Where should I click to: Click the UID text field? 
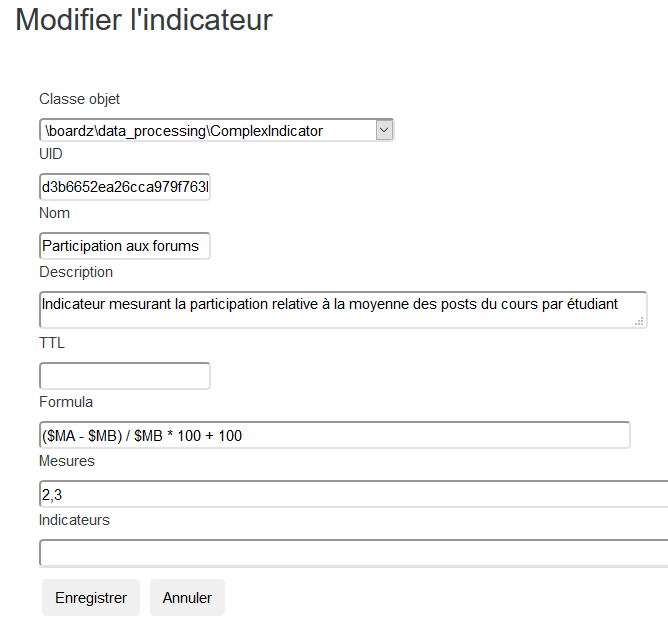(x=125, y=187)
